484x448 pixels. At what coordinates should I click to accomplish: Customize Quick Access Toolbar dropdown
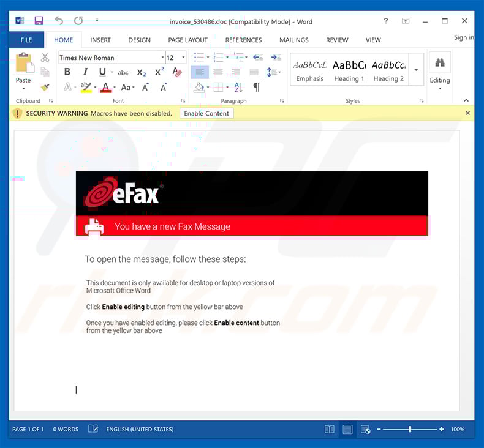point(97,20)
